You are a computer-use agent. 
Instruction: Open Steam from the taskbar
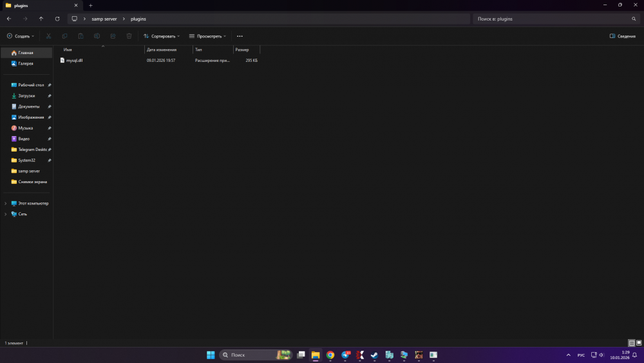pos(374,355)
